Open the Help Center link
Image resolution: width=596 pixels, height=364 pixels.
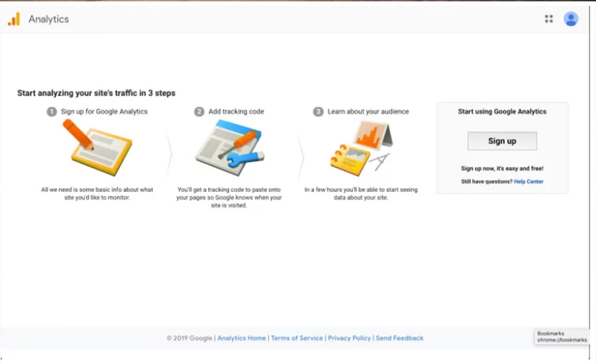click(x=528, y=181)
